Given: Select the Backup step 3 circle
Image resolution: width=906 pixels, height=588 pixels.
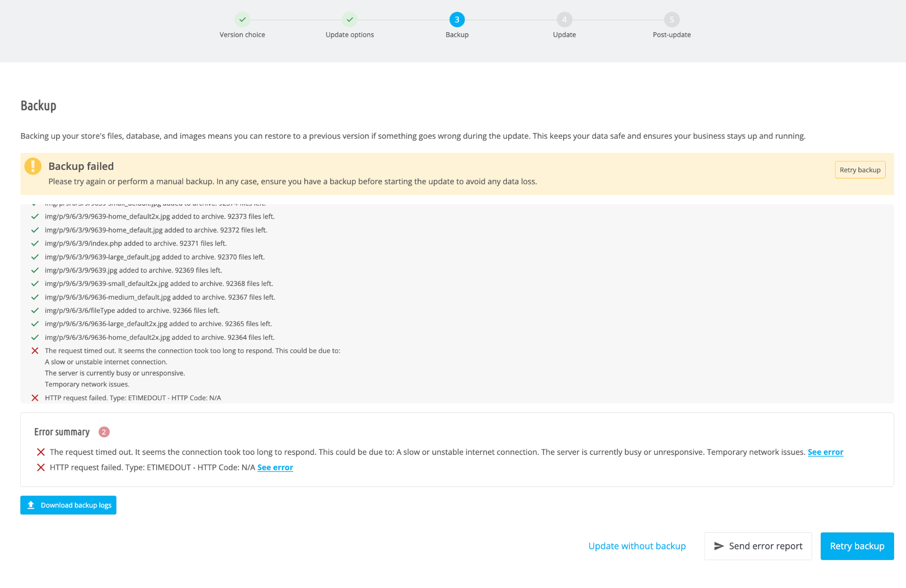Looking at the screenshot, I should pyautogui.click(x=457, y=20).
